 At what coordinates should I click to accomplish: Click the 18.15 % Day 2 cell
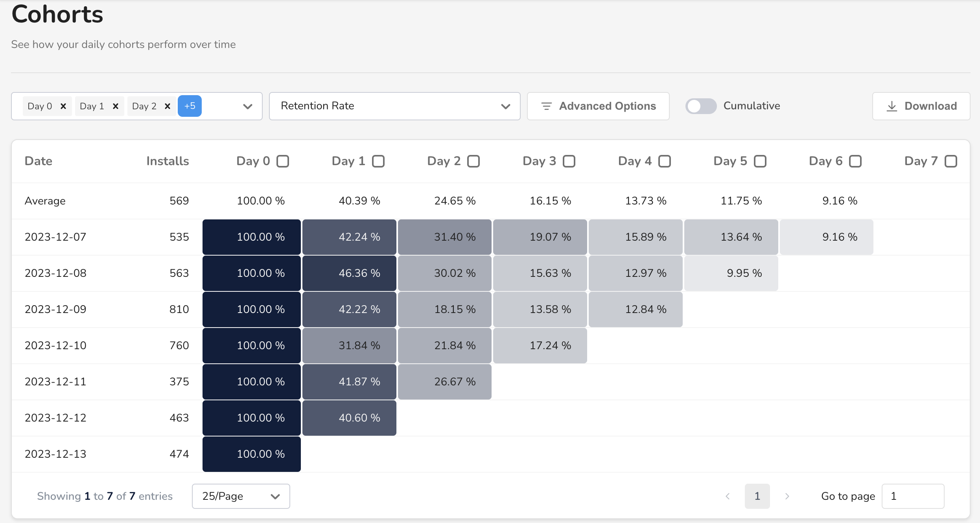[445, 309]
